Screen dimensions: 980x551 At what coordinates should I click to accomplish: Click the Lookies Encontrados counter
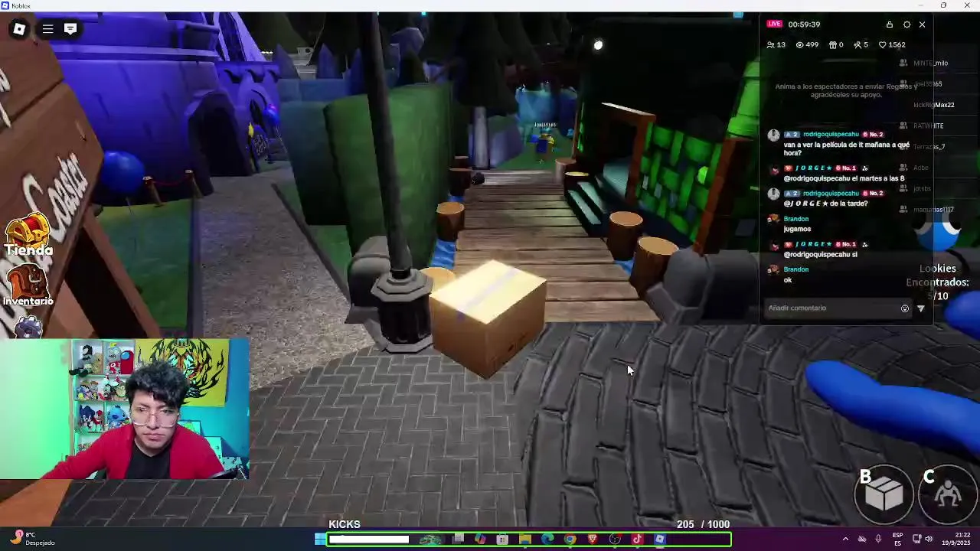[x=937, y=282]
